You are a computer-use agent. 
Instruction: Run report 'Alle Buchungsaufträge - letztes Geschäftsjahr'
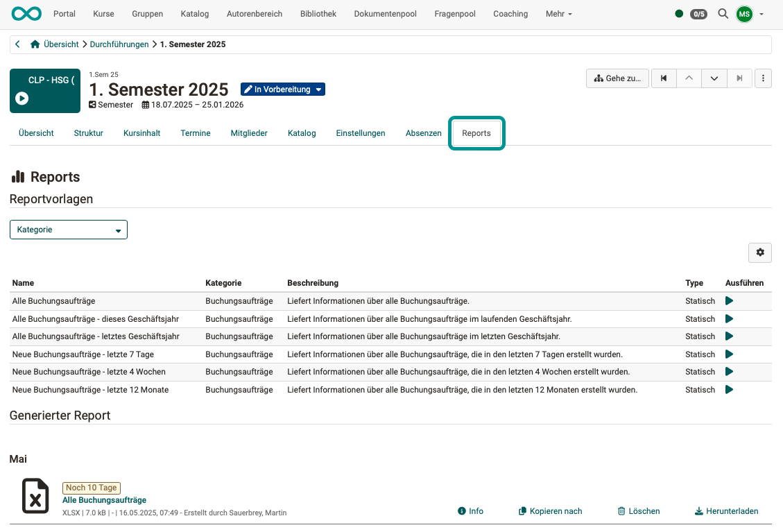(729, 336)
